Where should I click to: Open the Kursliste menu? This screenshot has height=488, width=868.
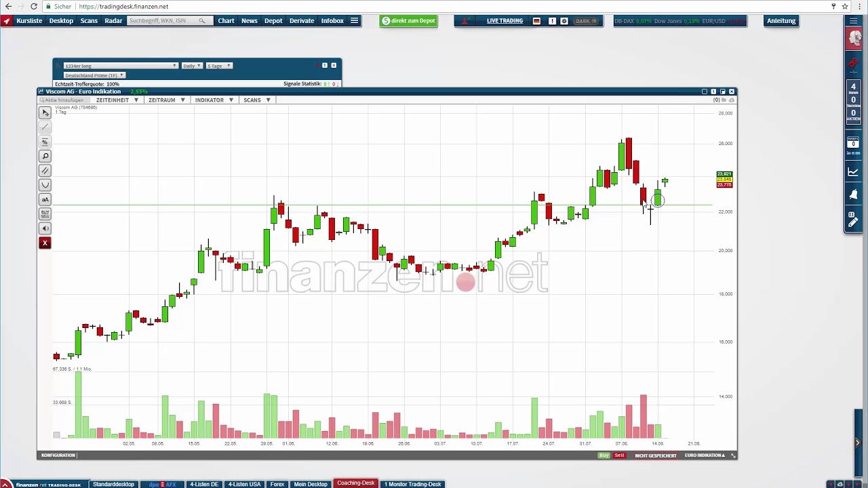point(29,21)
